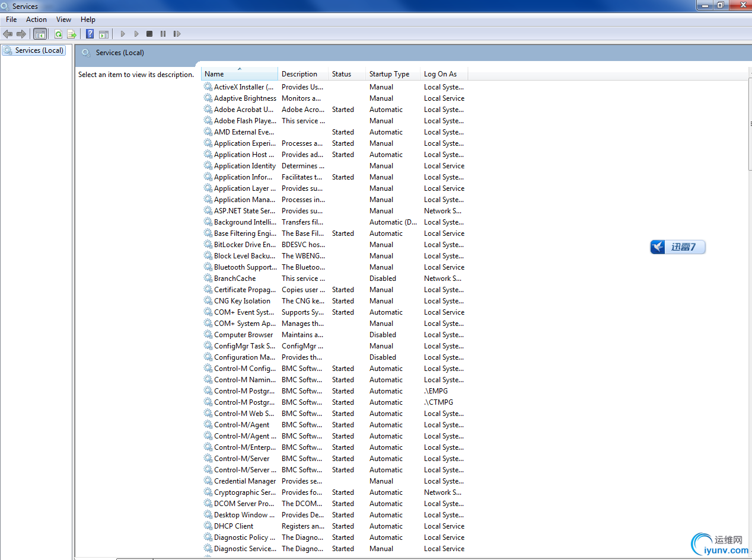Image resolution: width=752 pixels, height=560 pixels.
Task: Click the Xunlei 7 floating widget
Action: click(678, 247)
